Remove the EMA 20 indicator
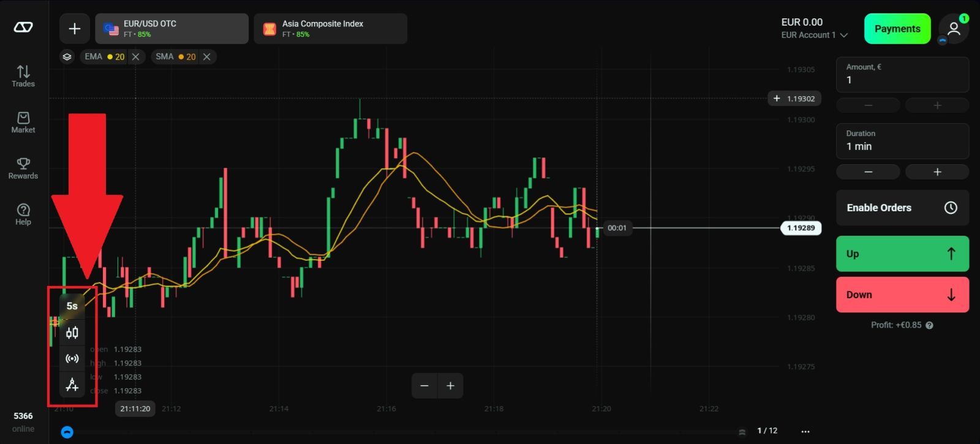Image resolution: width=980 pixels, height=444 pixels. [136, 57]
